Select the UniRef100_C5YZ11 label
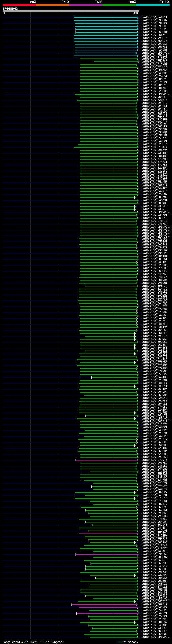172x644 pixels. (x=154, y=56)
